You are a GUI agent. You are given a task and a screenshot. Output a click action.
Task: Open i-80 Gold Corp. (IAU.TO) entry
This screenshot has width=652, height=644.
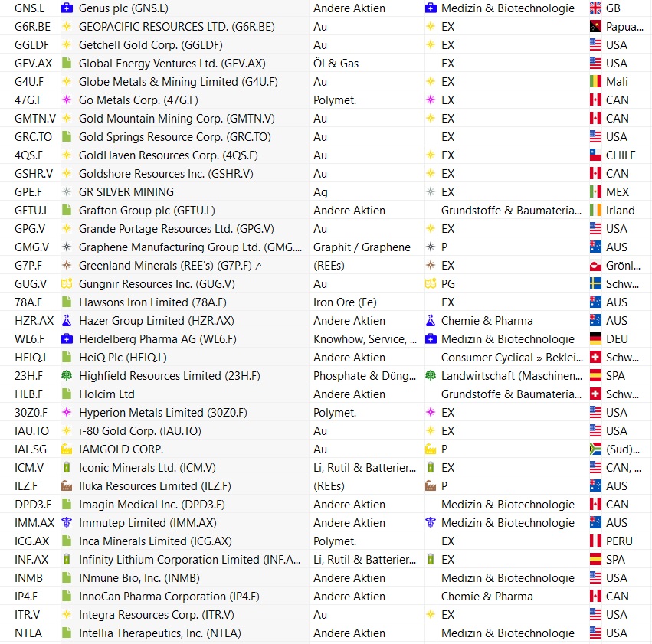[140, 431]
